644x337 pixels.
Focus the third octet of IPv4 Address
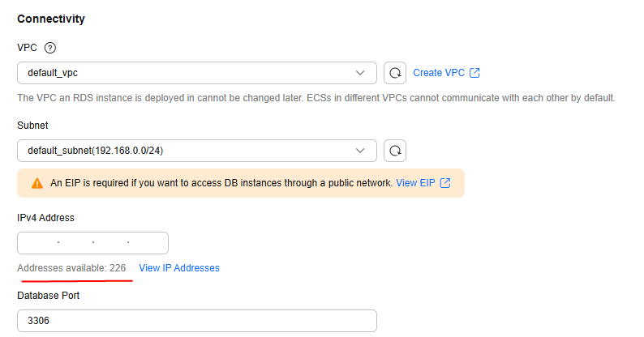coord(110,243)
